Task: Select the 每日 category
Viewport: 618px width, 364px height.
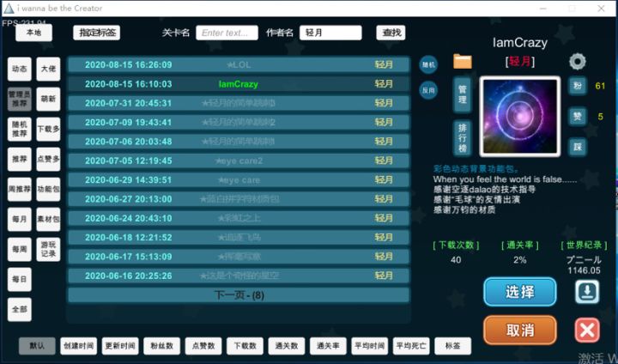Action: (x=19, y=279)
